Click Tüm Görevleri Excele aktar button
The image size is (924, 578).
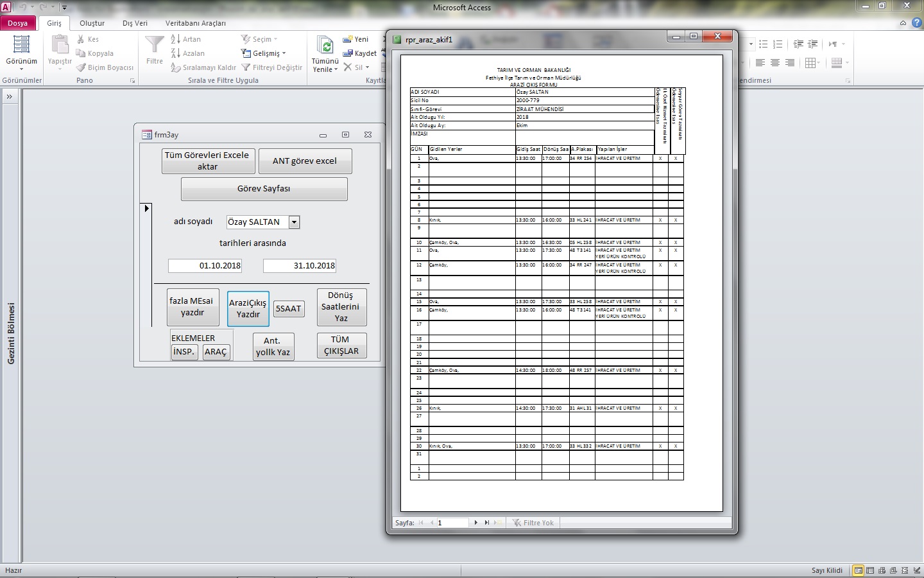pos(208,161)
